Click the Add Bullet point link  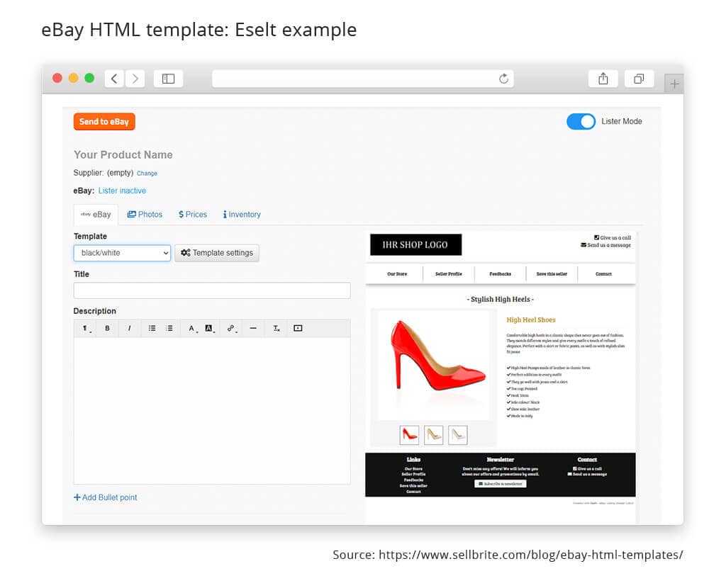coord(106,498)
